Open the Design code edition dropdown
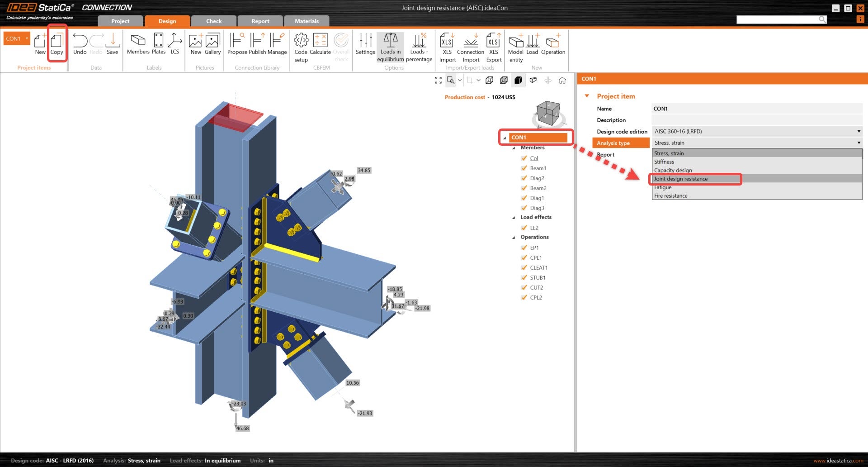Image resolution: width=868 pixels, height=467 pixels. click(757, 131)
